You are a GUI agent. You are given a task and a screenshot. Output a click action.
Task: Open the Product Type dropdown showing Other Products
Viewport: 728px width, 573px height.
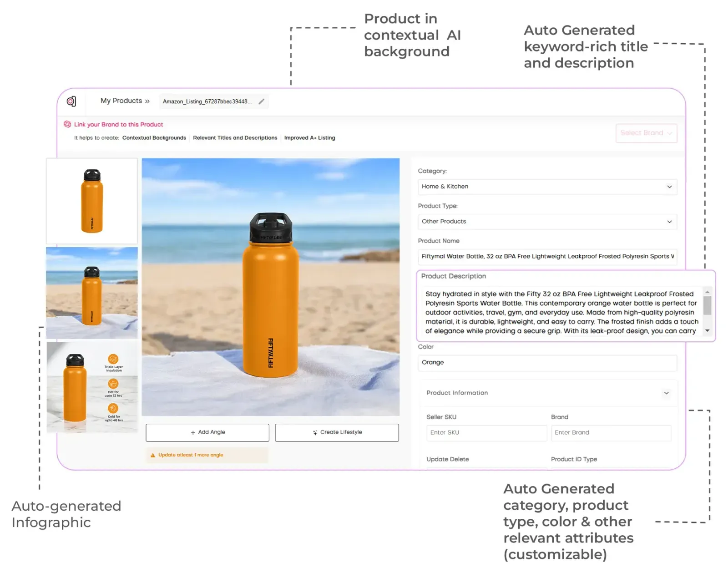[x=547, y=222]
